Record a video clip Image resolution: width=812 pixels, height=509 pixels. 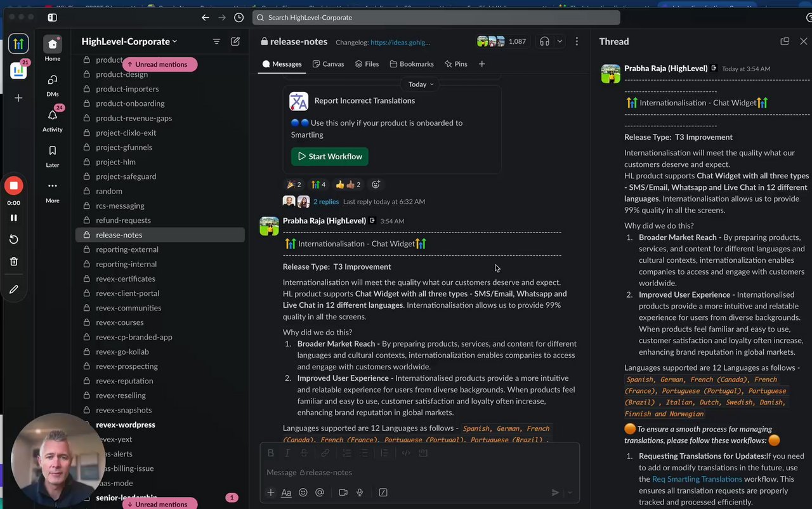343,492
